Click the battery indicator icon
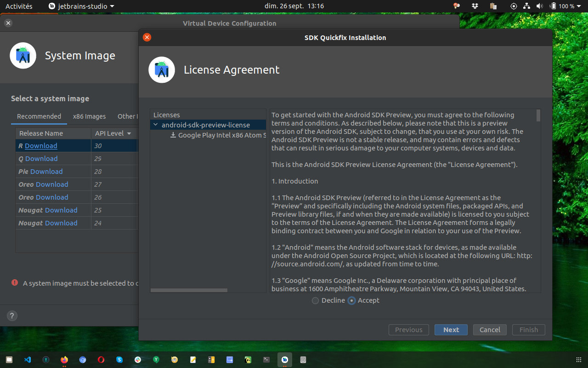Screen dimensions: 588x368 (554, 6)
